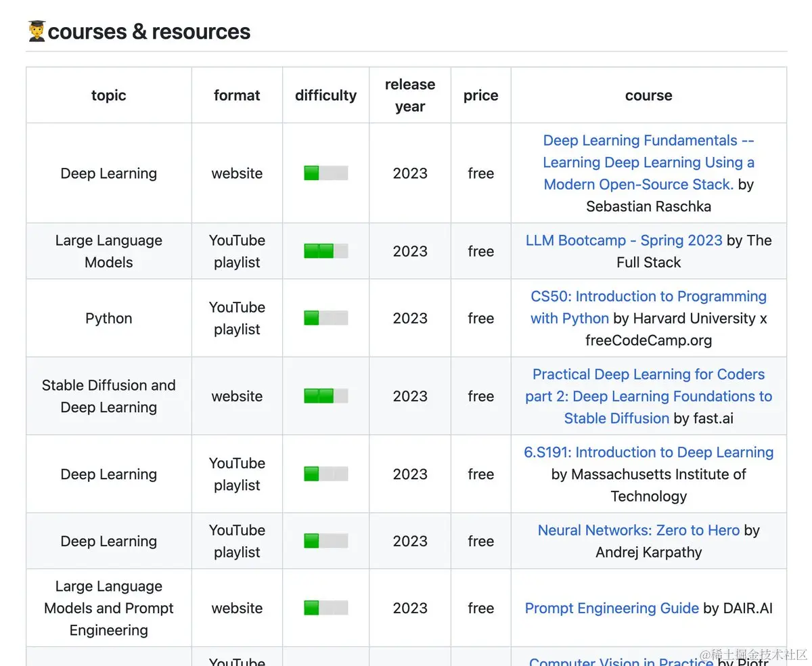Click the "topic" column header

[109, 95]
